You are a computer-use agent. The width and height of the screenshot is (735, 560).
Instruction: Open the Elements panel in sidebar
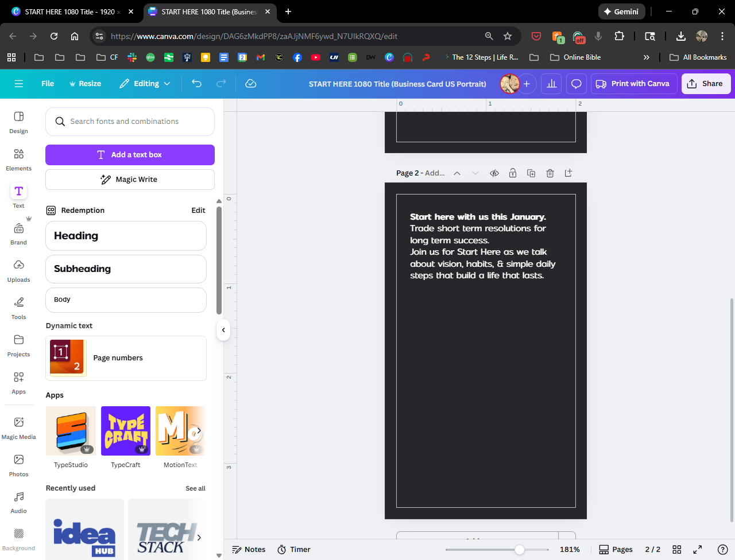pos(18,160)
